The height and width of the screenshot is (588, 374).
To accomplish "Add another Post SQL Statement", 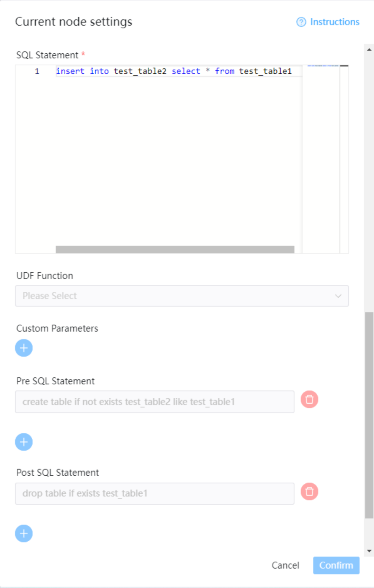I will coord(24,533).
